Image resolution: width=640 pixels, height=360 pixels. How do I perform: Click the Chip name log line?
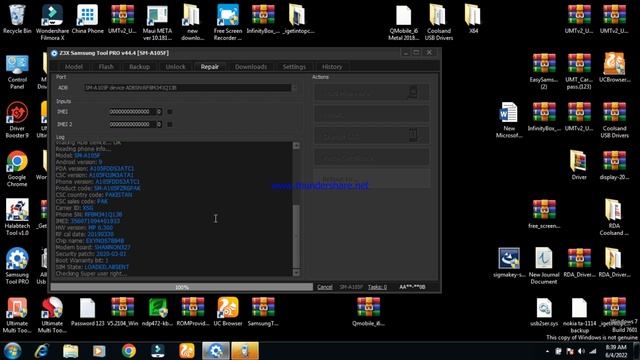[x=90, y=241]
